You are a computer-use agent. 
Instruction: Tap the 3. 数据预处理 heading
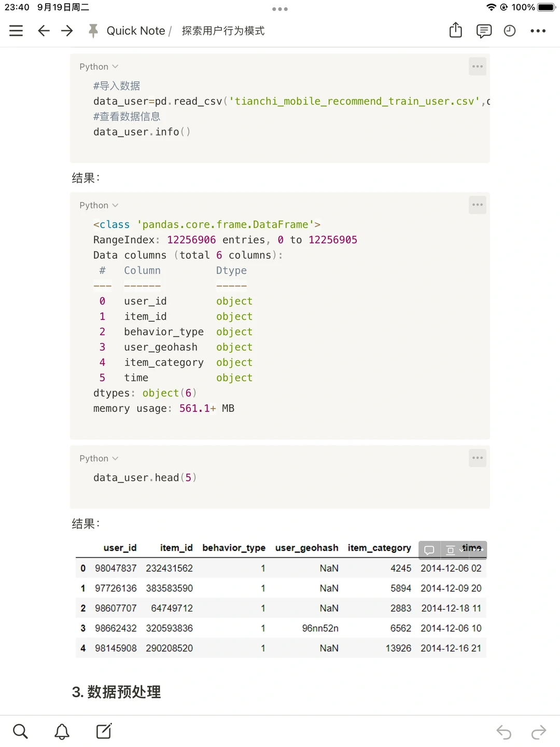click(116, 692)
